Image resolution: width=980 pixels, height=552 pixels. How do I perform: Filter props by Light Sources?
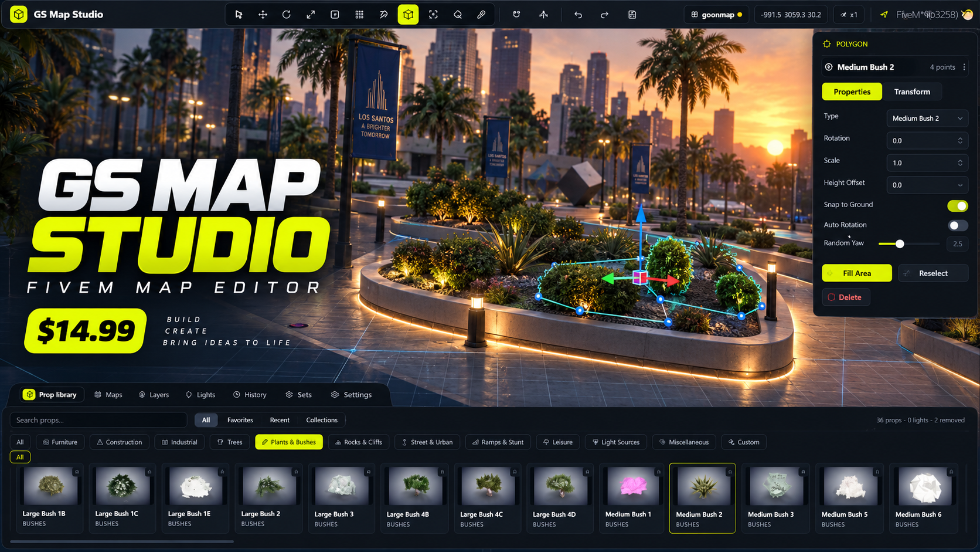[x=615, y=442]
